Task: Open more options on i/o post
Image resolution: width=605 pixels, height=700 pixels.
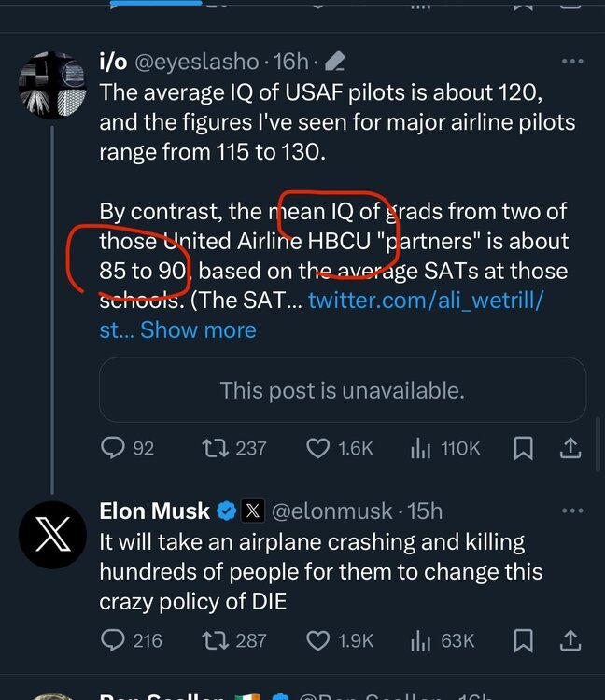Action: click(571, 62)
